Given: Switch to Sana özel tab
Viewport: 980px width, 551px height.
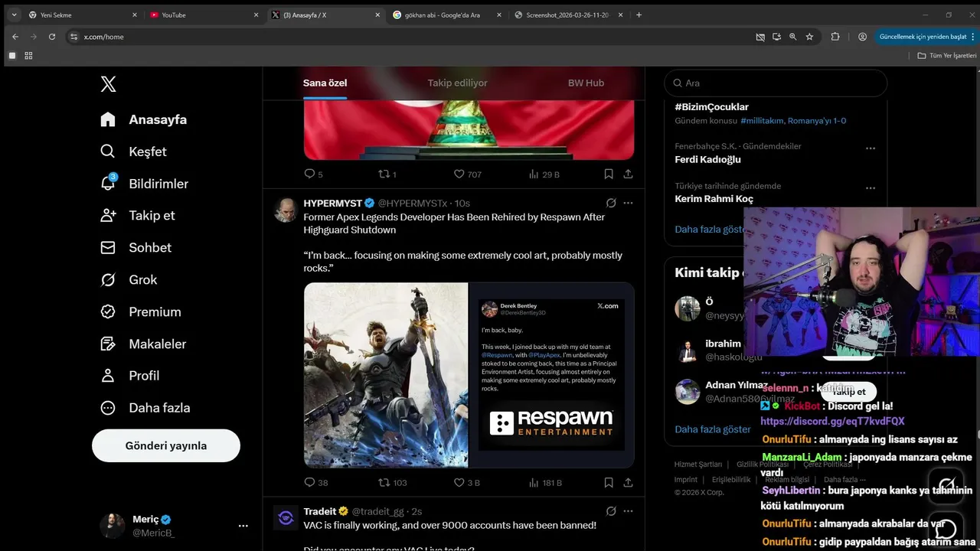Looking at the screenshot, I should (325, 83).
